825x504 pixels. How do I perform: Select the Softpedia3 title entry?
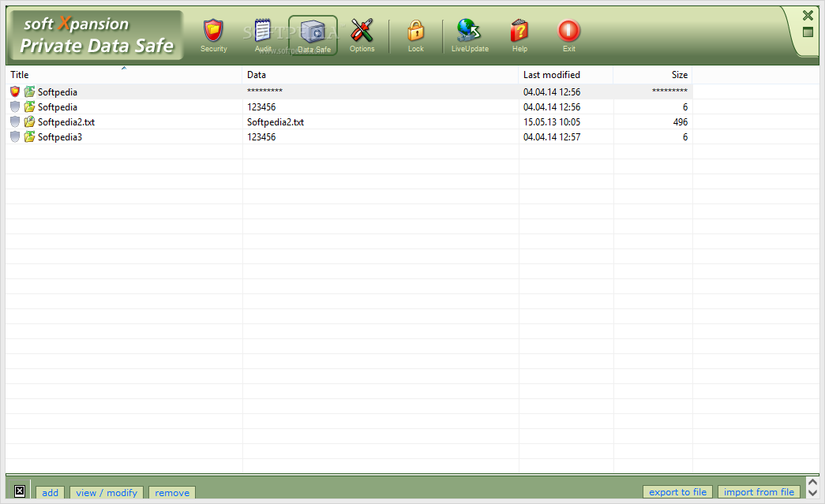60,136
